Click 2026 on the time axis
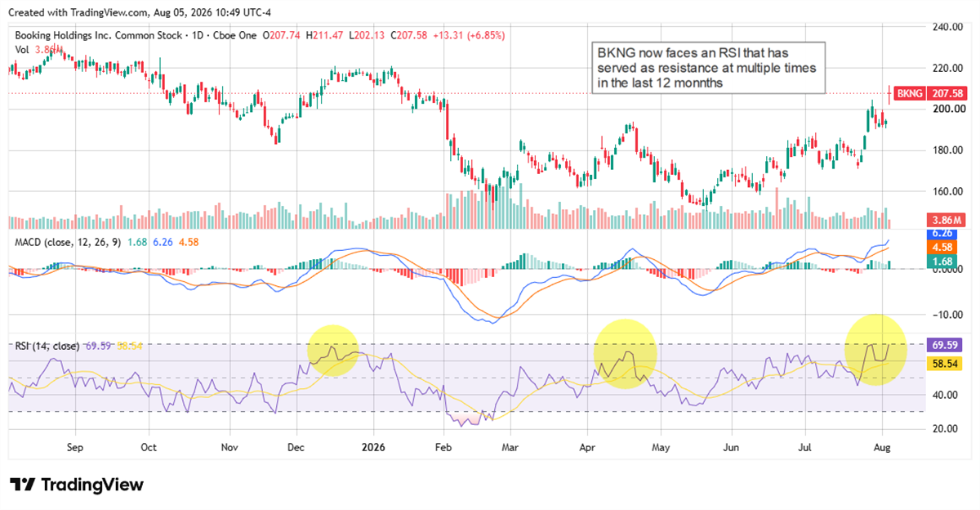 point(374,448)
